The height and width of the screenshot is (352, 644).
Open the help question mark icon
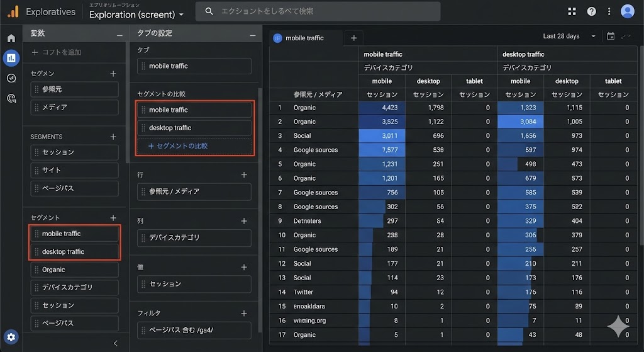click(591, 11)
